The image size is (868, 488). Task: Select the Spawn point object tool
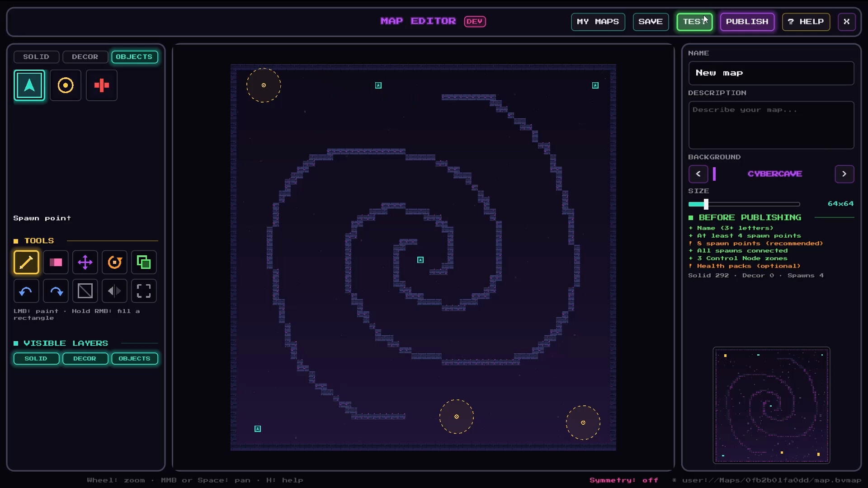click(x=29, y=85)
